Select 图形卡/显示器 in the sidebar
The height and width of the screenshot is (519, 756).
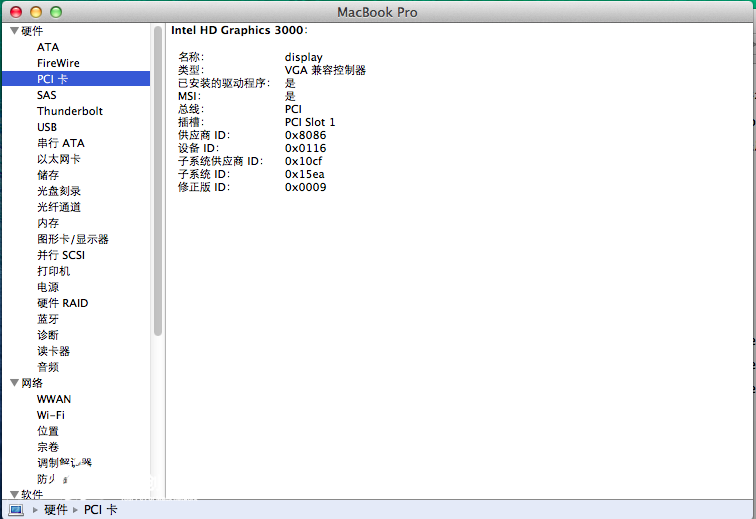73,239
